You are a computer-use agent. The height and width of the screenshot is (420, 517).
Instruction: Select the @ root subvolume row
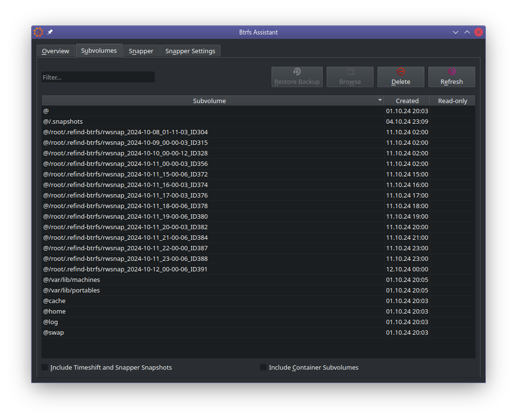point(258,111)
